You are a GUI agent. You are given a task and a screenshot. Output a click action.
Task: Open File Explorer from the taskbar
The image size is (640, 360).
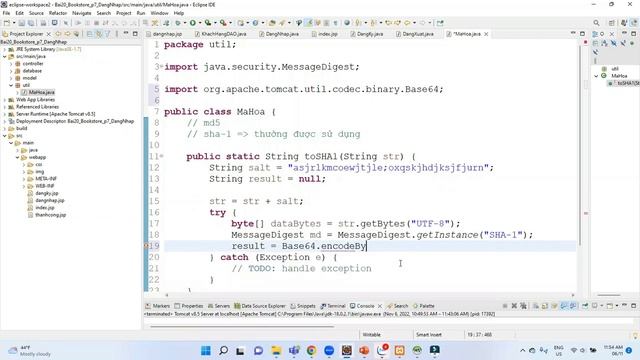(x=276, y=350)
